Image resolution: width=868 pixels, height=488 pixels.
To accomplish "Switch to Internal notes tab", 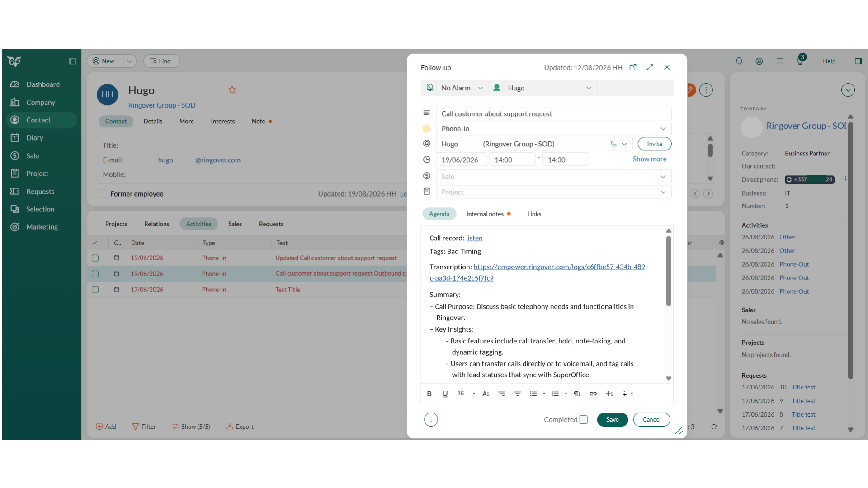I will pos(485,214).
